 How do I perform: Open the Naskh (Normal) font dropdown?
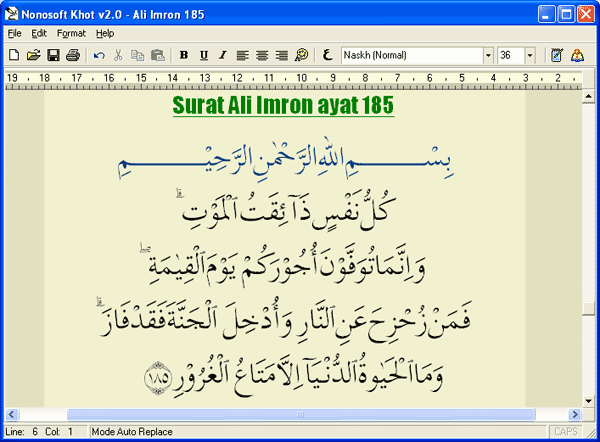coord(488,55)
